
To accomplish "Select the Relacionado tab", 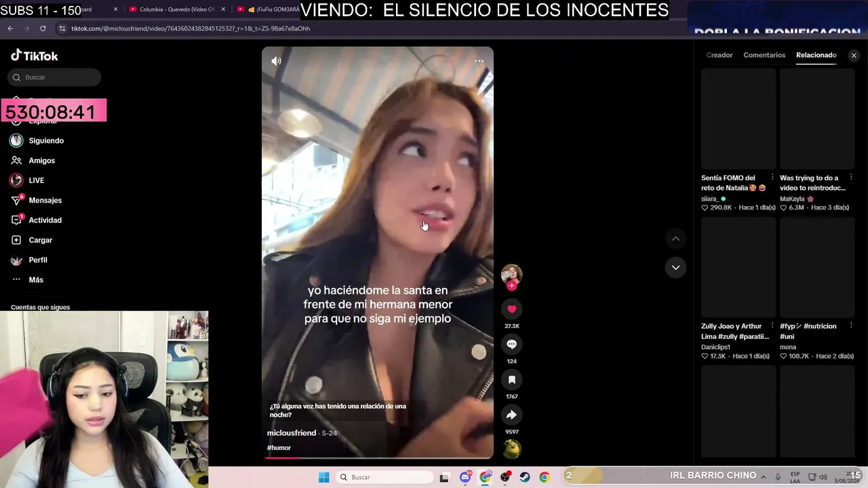I will 816,55.
